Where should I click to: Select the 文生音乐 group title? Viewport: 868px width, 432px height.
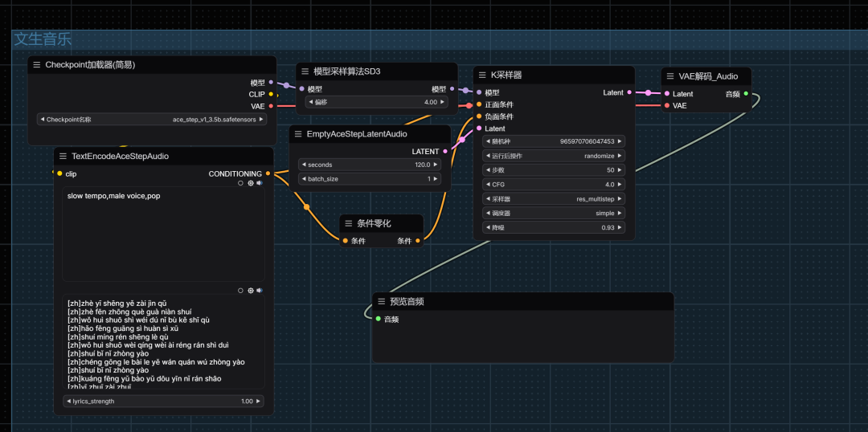(x=43, y=39)
